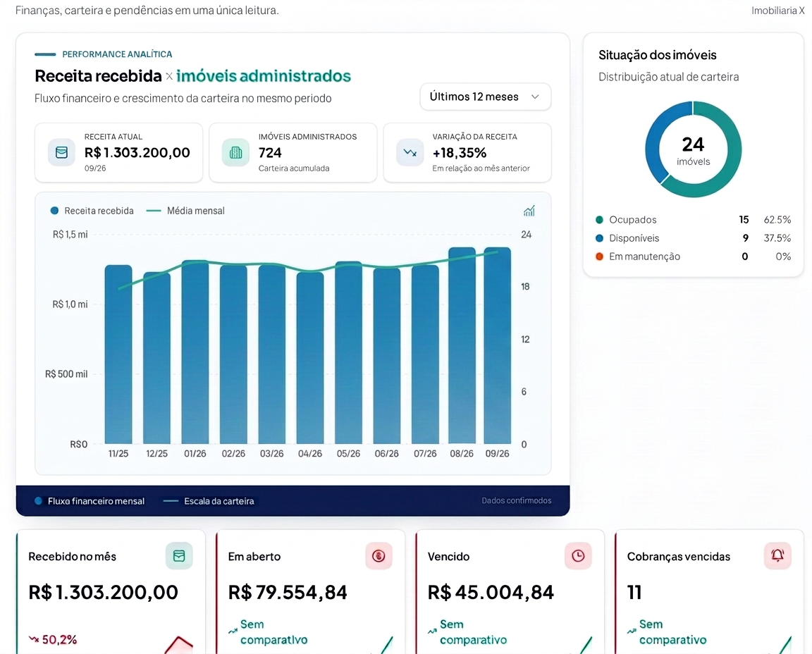Click the chevron in Últimos 12 meses selector
812x654 pixels.
point(536,97)
